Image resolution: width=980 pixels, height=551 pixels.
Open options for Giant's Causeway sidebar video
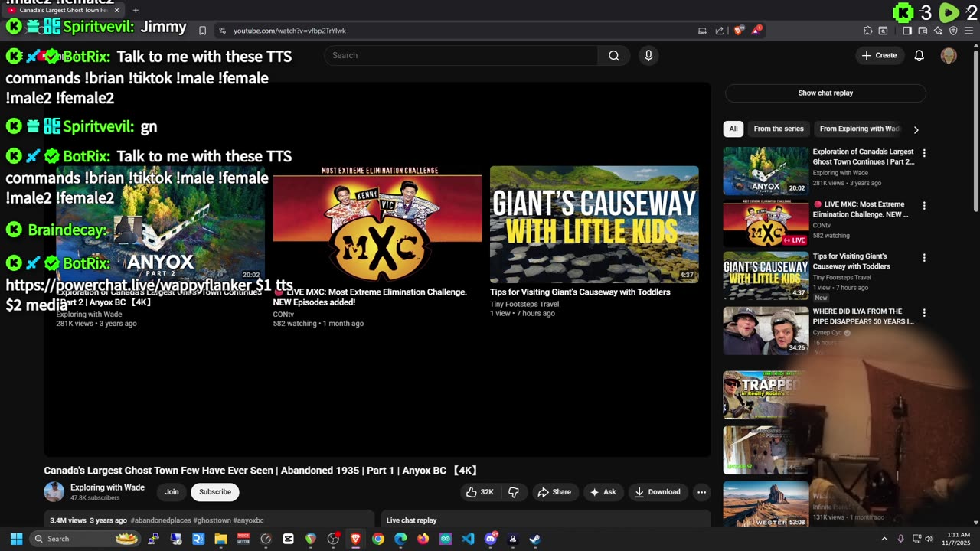pyautogui.click(x=924, y=258)
